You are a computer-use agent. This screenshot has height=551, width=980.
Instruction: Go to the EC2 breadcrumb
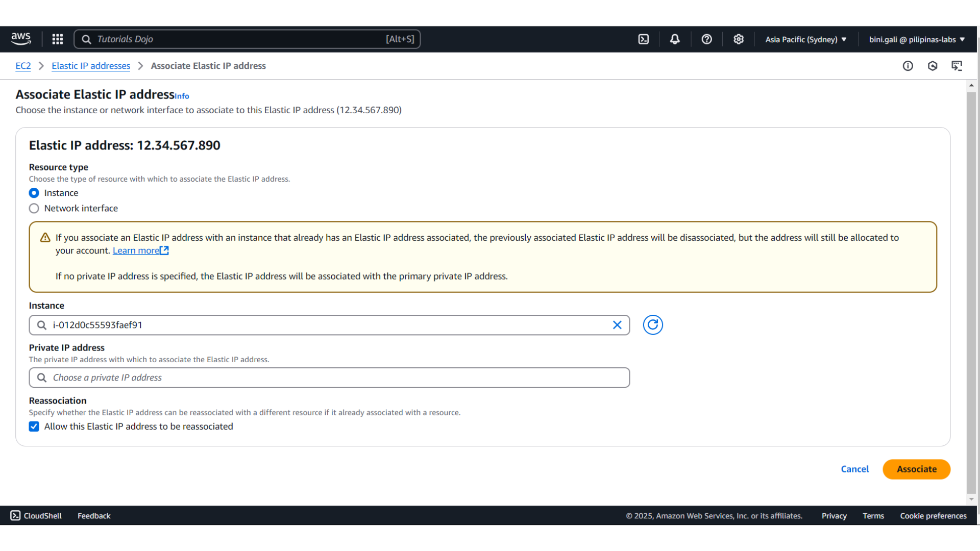pos(23,66)
